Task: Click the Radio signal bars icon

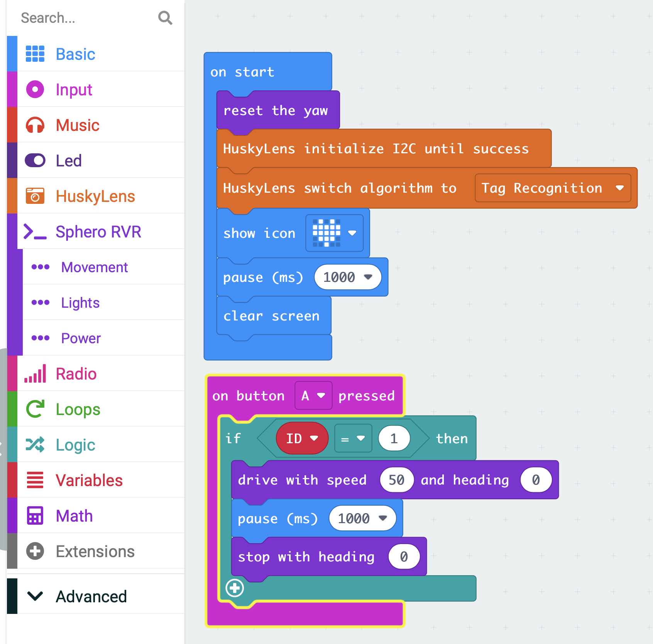Action: [x=35, y=373]
